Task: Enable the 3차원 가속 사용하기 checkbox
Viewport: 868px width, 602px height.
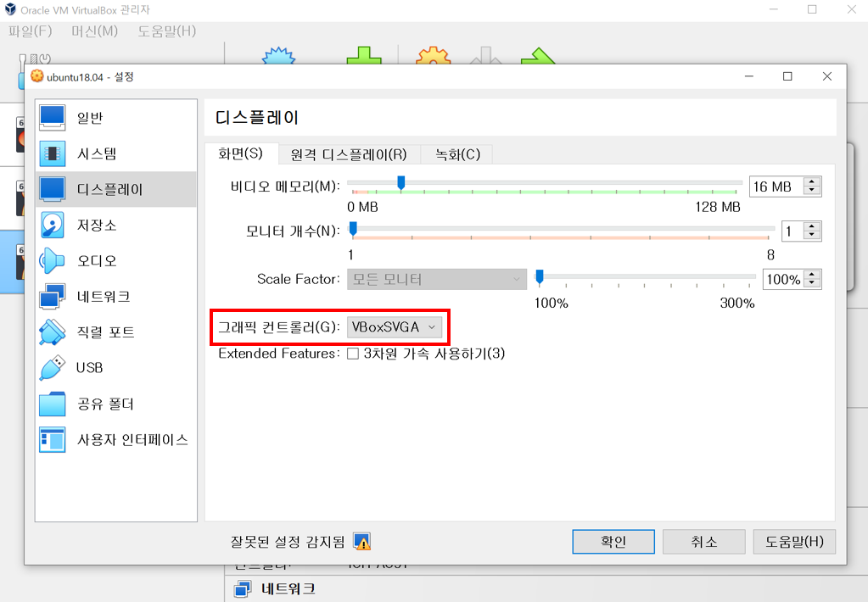Action: click(353, 354)
